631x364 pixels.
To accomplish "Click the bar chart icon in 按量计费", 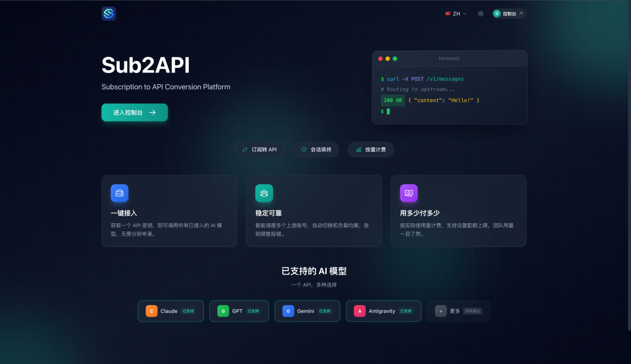I will 359,150.
